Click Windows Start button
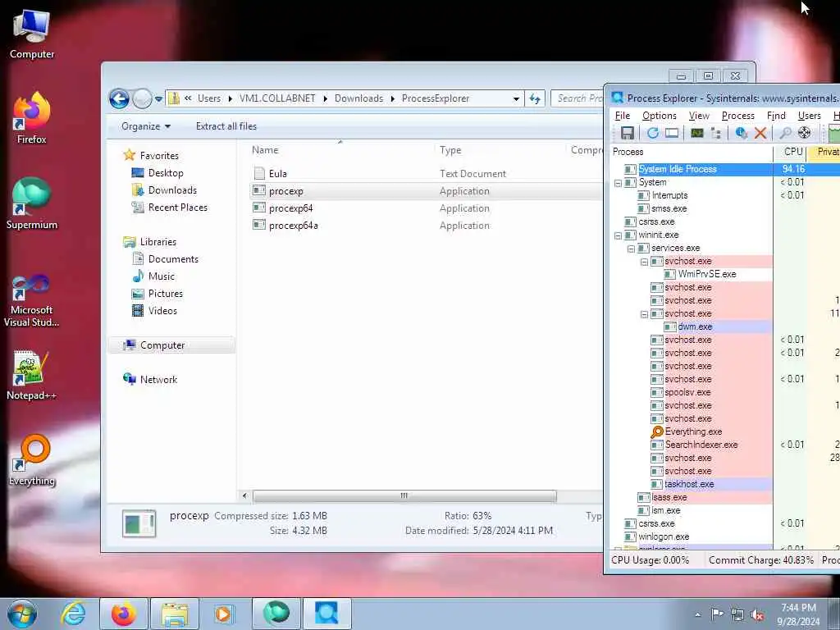Screen dimensions: 840x630 [x=22, y=614]
